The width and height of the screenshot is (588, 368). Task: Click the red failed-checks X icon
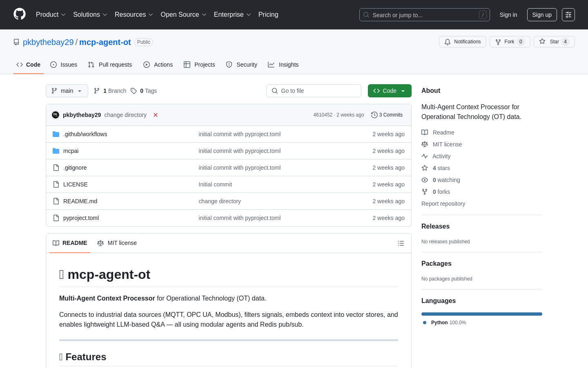click(156, 115)
